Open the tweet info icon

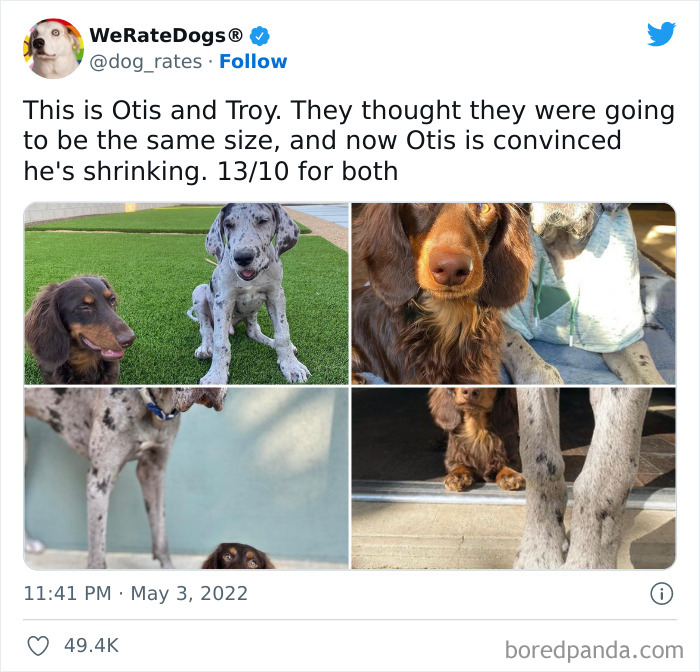(x=661, y=594)
